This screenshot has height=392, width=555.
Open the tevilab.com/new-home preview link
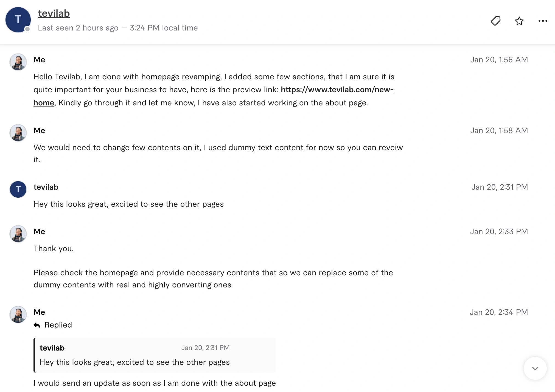click(x=337, y=90)
